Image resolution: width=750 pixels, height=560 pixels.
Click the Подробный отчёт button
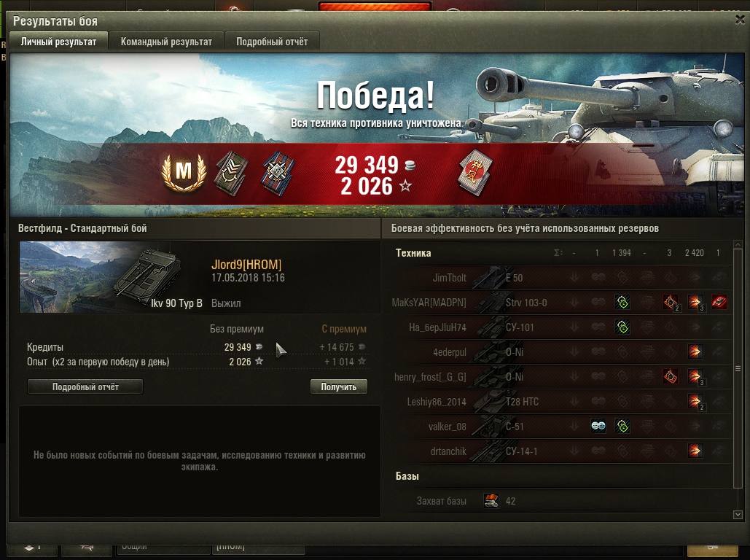coord(85,386)
